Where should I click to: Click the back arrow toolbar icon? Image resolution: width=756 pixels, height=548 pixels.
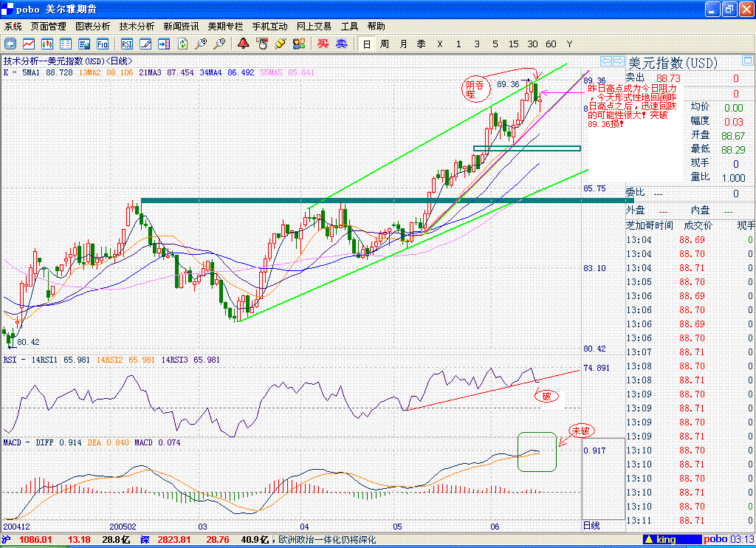pyautogui.click(x=10, y=44)
